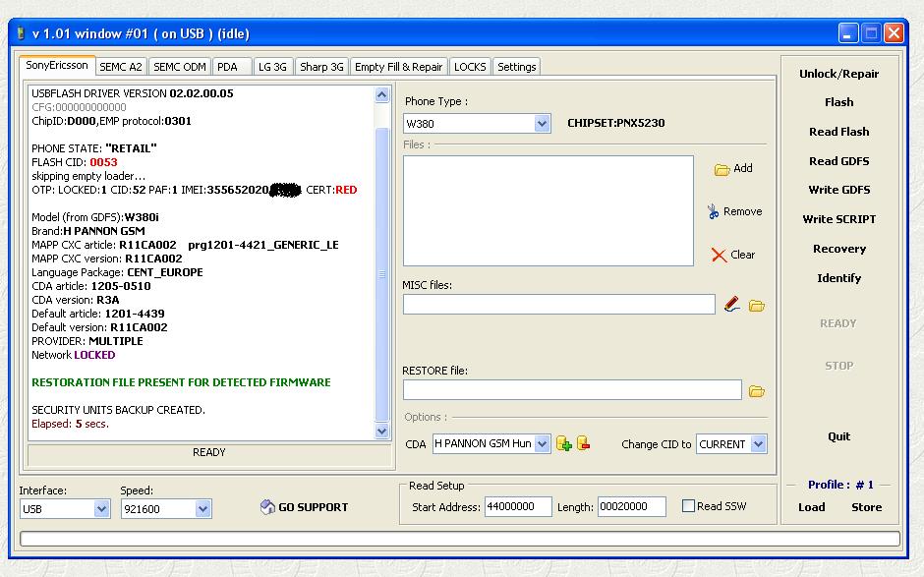Click the RESTORATION FILE PRESENT green message

[x=181, y=382]
